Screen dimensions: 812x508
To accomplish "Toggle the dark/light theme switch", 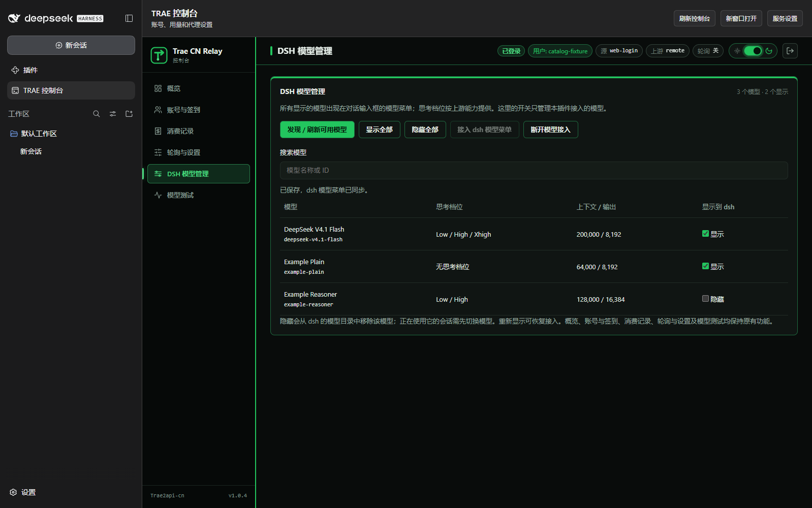I will [753, 51].
